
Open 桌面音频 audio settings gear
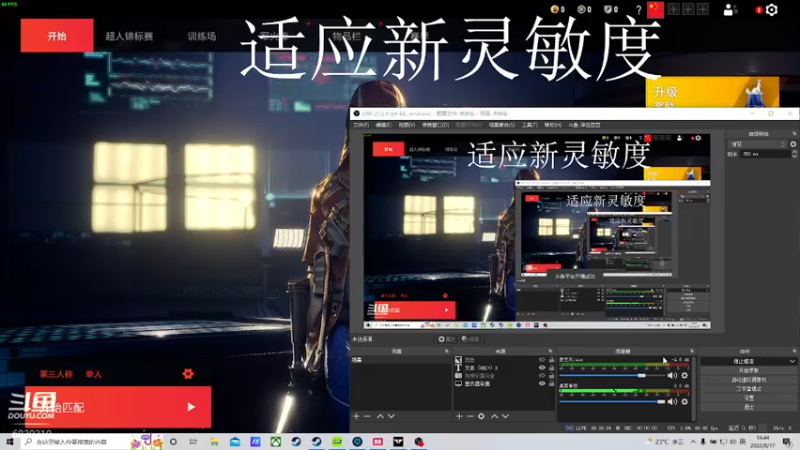point(685,402)
